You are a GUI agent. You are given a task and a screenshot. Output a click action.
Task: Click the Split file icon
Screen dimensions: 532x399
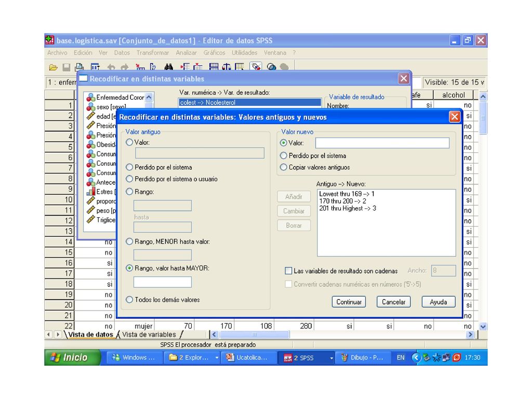tap(214, 67)
